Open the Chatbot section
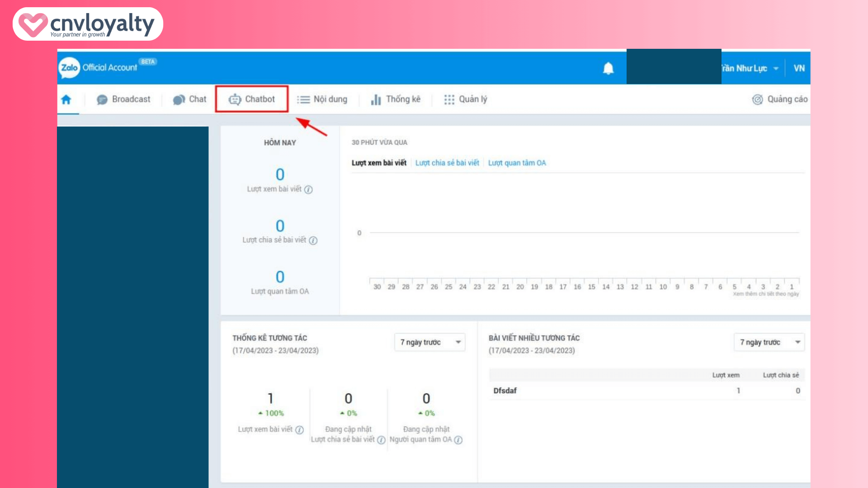 click(252, 99)
